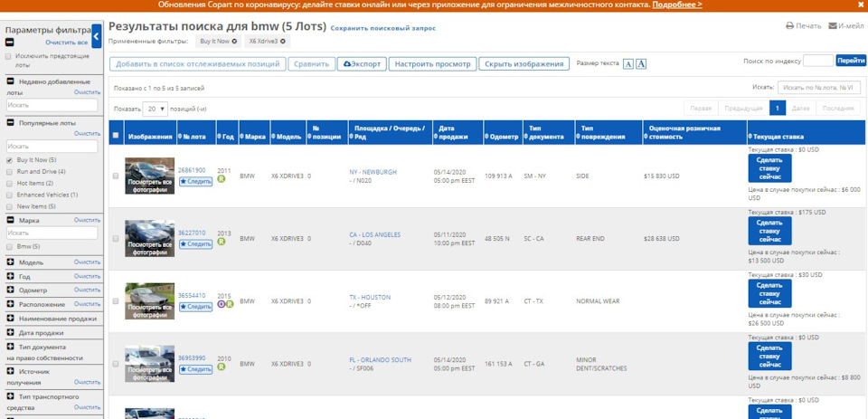The image size is (868, 419).
Task: Sort table by Одометр column header
Action: tap(504, 133)
